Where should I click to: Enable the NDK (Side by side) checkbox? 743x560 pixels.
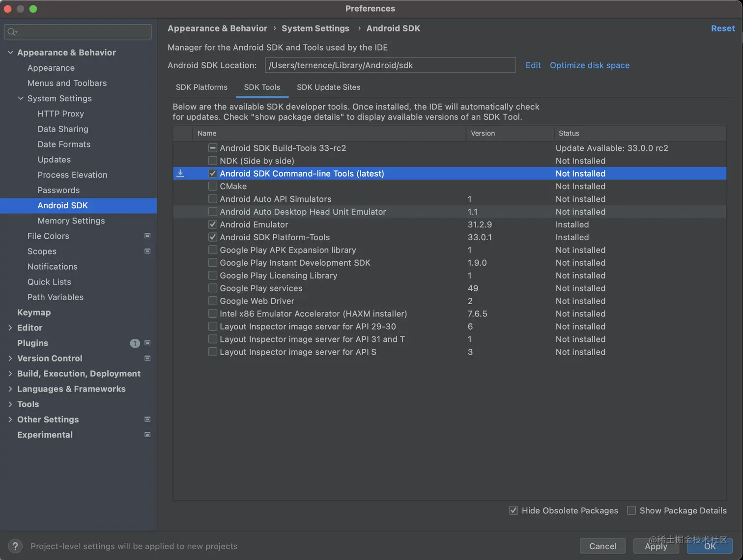213,161
